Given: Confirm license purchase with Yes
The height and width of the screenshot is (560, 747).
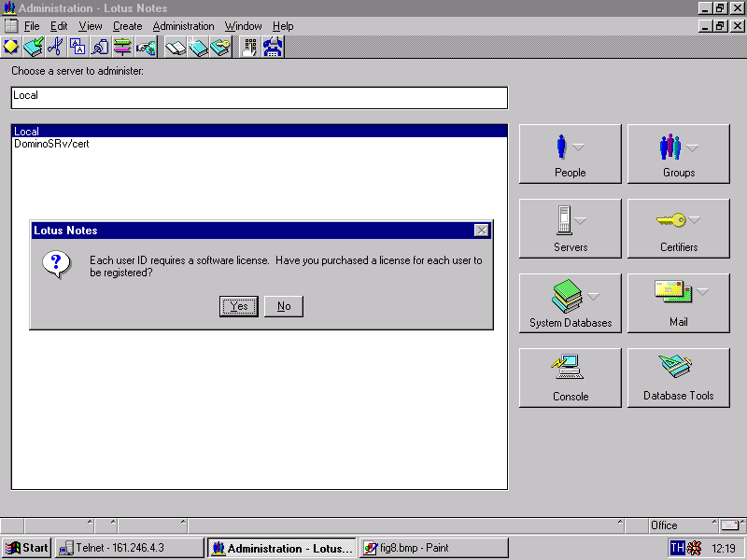Looking at the screenshot, I should 239,306.
